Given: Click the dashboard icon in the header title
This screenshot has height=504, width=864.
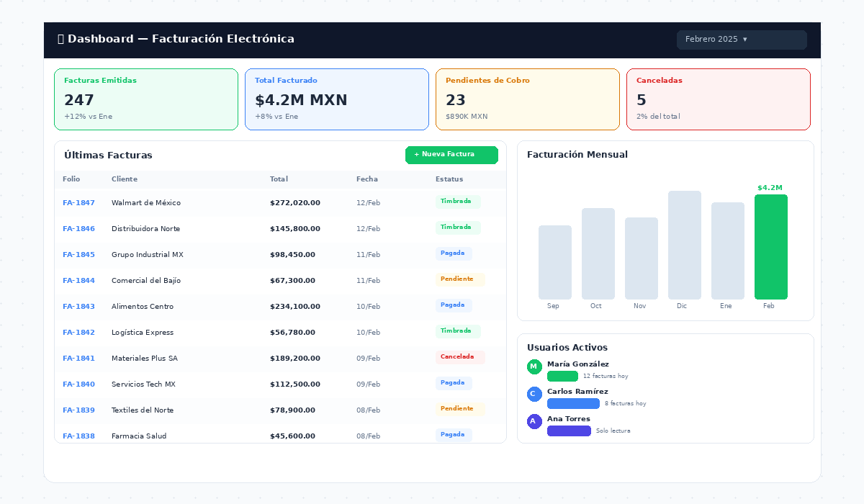Looking at the screenshot, I should (x=61, y=39).
